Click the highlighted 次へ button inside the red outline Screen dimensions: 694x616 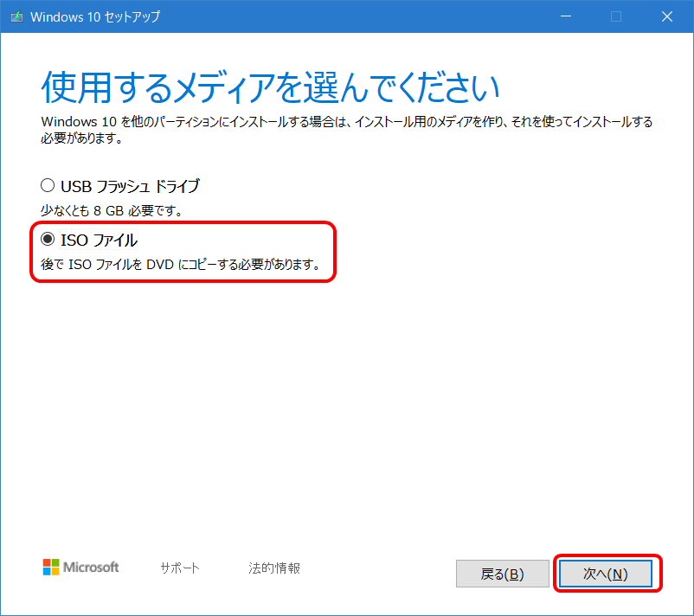[x=606, y=574]
